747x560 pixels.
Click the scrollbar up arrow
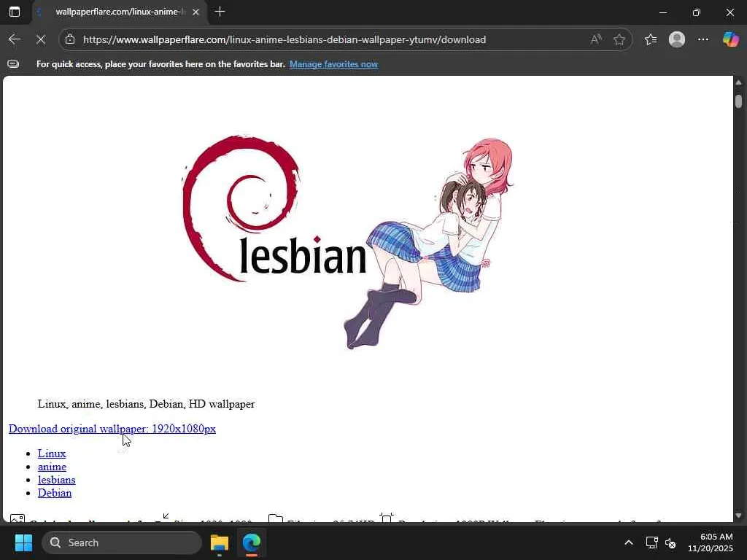pyautogui.click(x=738, y=82)
